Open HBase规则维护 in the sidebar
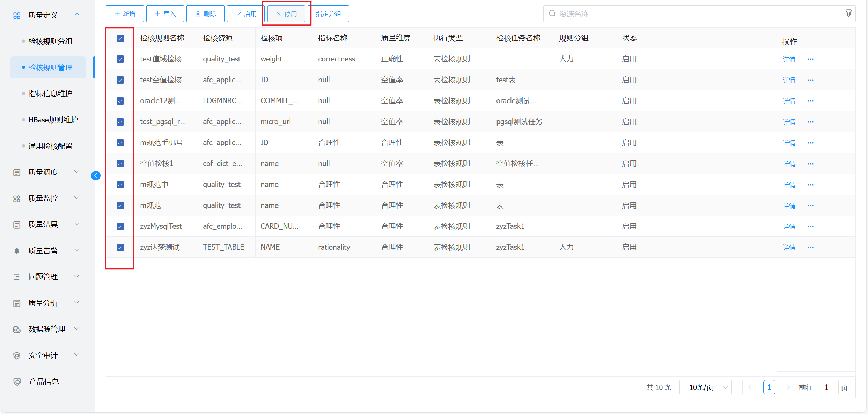This screenshot has height=414, width=868. pyautogui.click(x=53, y=120)
